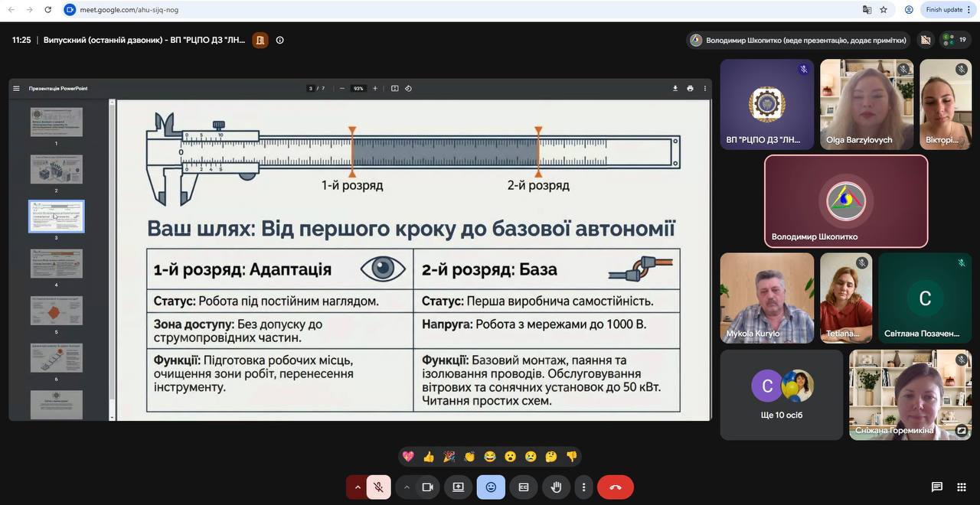The image size is (980, 505).
Task: Click Mykola Kurylo video tile
Action: 767,298
